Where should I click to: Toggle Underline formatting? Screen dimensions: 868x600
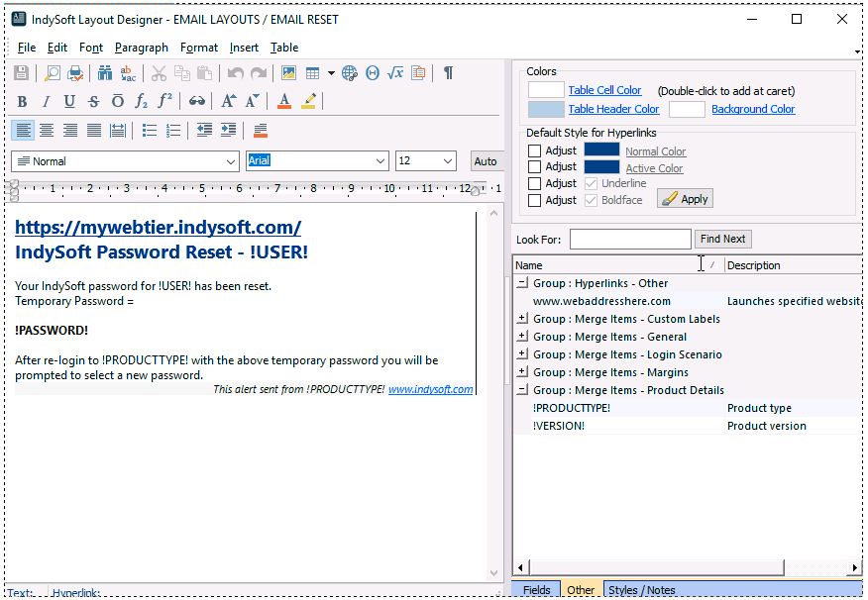[69, 101]
